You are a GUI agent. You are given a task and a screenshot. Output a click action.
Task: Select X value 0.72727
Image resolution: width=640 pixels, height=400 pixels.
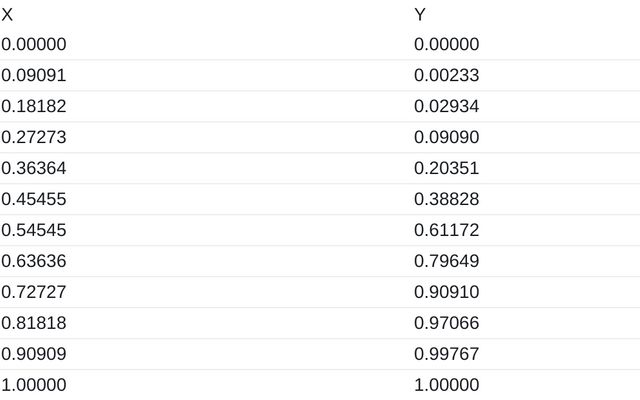coord(34,293)
